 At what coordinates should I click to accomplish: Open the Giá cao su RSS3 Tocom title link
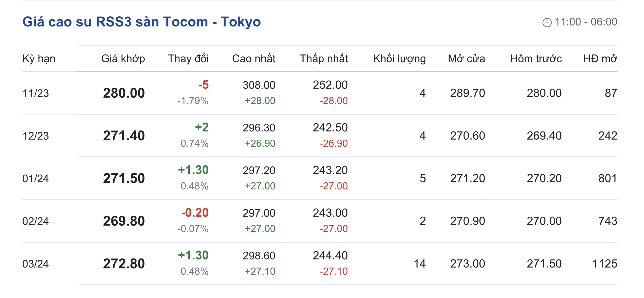pos(142,22)
